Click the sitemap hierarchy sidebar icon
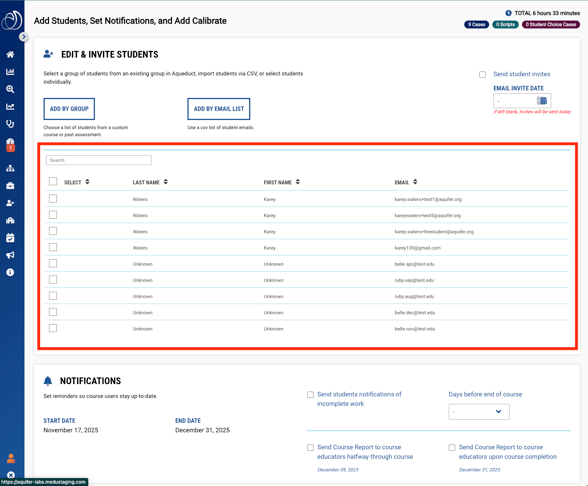This screenshot has width=588, height=486. click(10, 168)
